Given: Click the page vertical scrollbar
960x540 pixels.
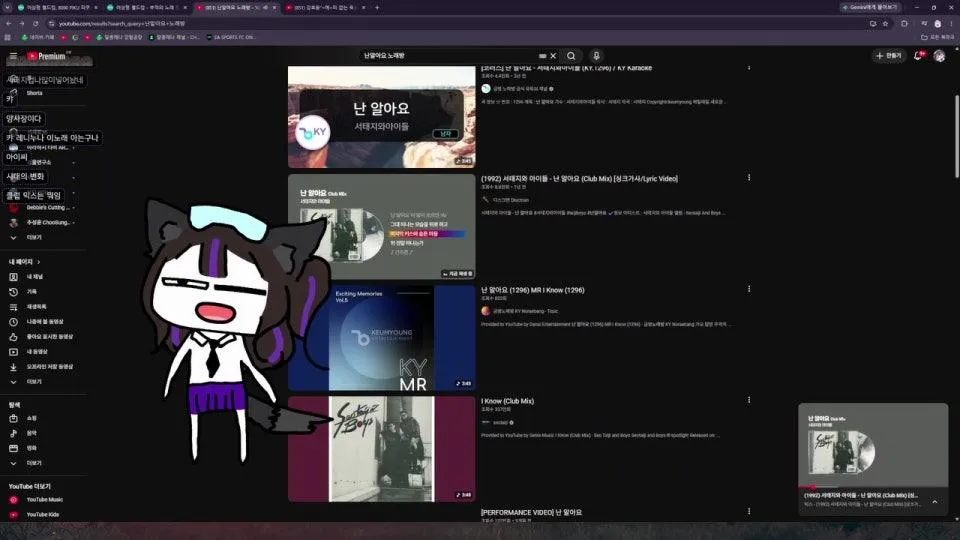Looking at the screenshot, I should [x=956, y=135].
